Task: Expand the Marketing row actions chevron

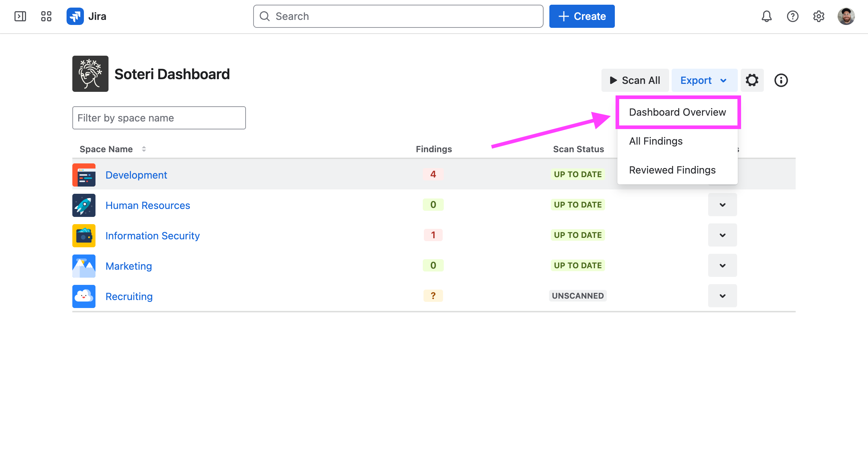Action: click(x=722, y=266)
